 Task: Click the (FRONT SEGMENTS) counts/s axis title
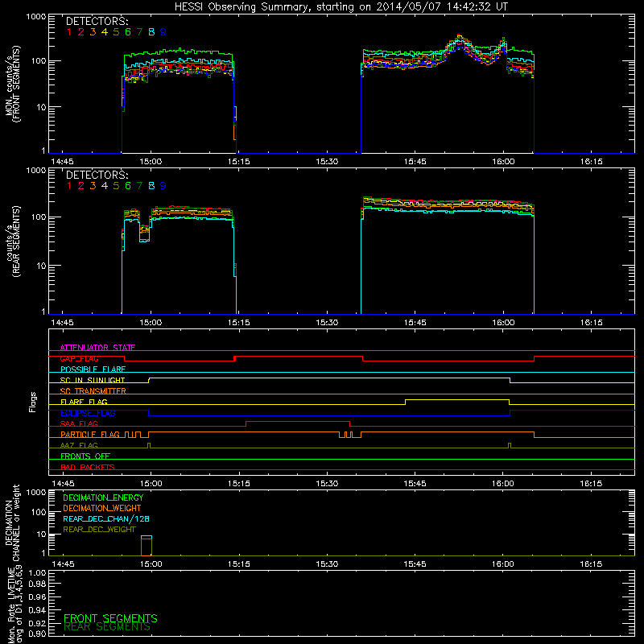coord(13,84)
